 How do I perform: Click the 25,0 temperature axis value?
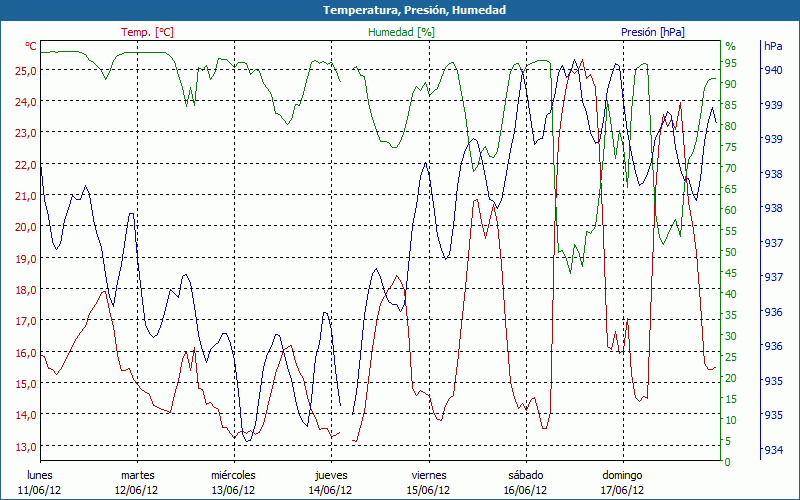(25, 70)
